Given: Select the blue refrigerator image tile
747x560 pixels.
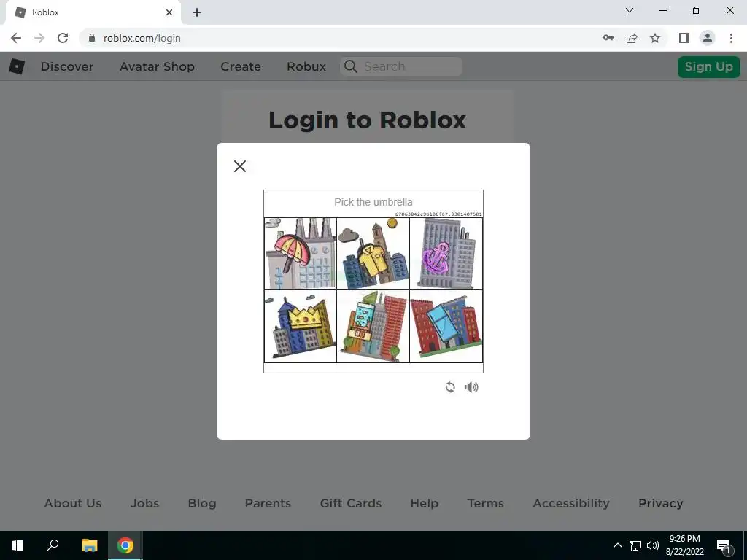Looking at the screenshot, I should (x=446, y=326).
